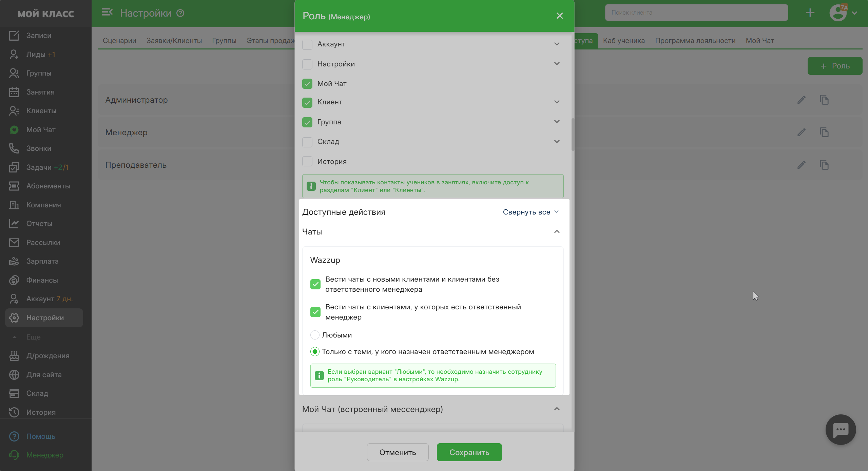Collapse the sidebar menu icon
This screenshot has height=471, width=868.
tap(107, 13)
